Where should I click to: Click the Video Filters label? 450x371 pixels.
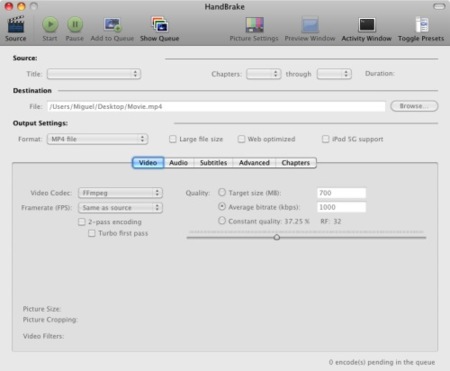43,336
